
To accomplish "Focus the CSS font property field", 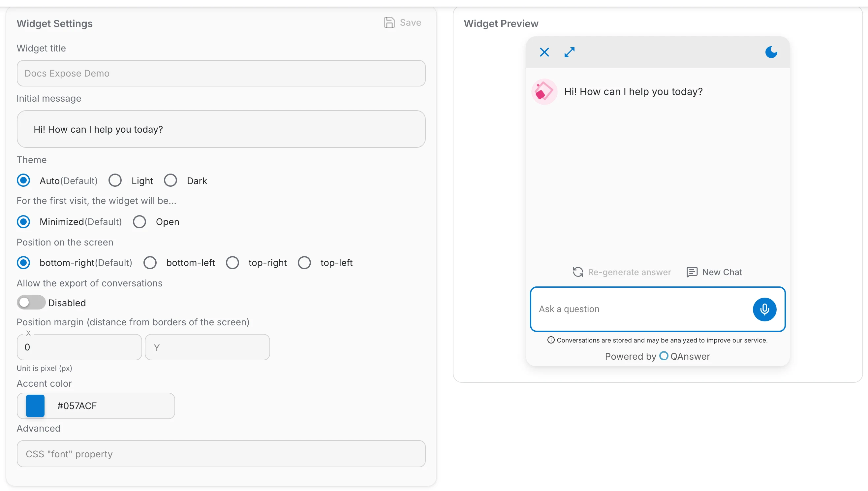I will (x=221, y=454).
